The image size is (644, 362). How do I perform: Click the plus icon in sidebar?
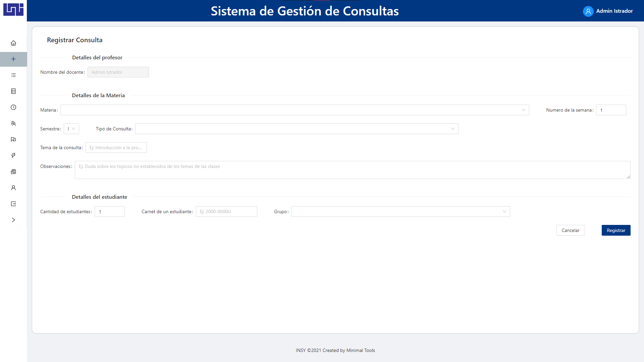(x=13, y=59)
